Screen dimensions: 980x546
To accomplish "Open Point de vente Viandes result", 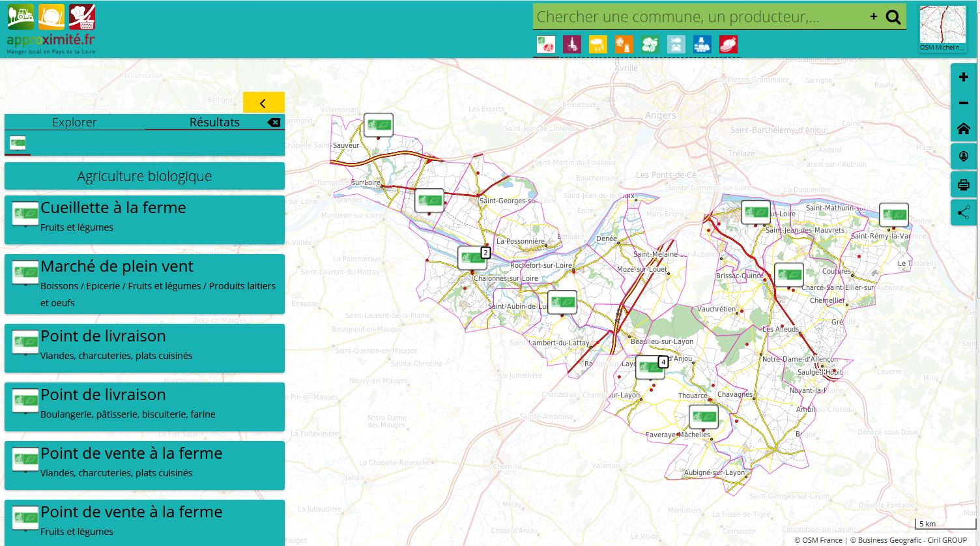I will coord(145,465).
